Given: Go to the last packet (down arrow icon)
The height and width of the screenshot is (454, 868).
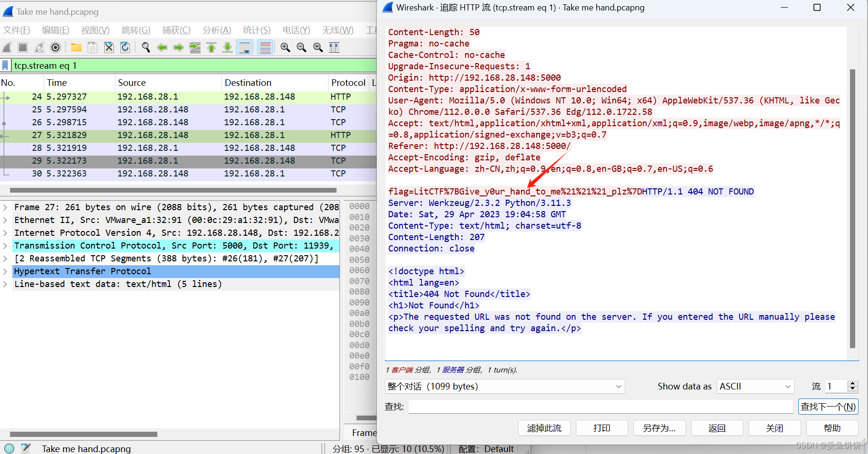Looking at the screenshot, I should click(228, 47).
